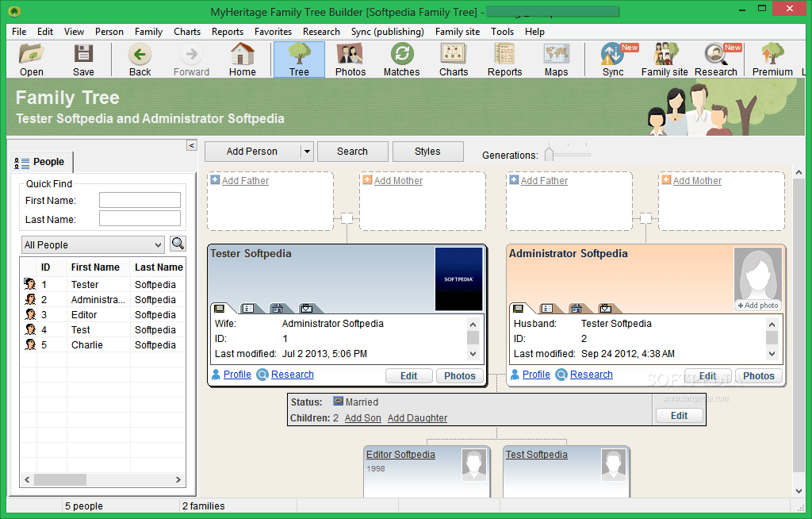This screenshot has height=519, width=812.
Task: Click the Last Name search field
Action: 140,218
